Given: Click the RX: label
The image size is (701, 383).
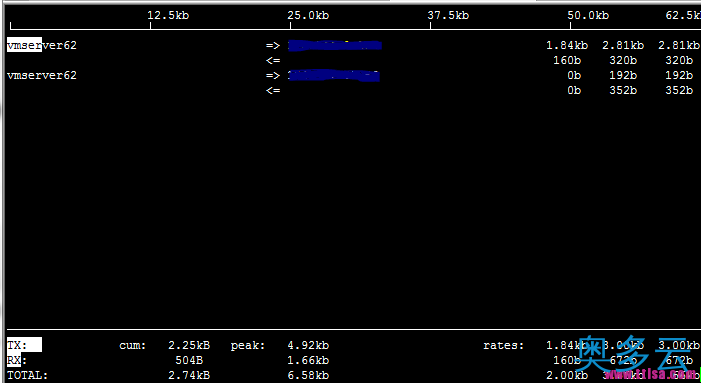Looking at the screenshot, I should tap(17, 360).
